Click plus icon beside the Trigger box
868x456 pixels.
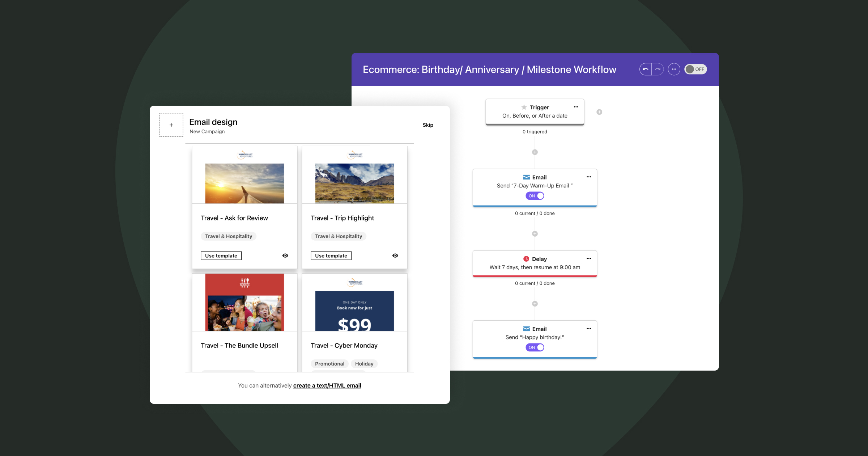[599, 112]
